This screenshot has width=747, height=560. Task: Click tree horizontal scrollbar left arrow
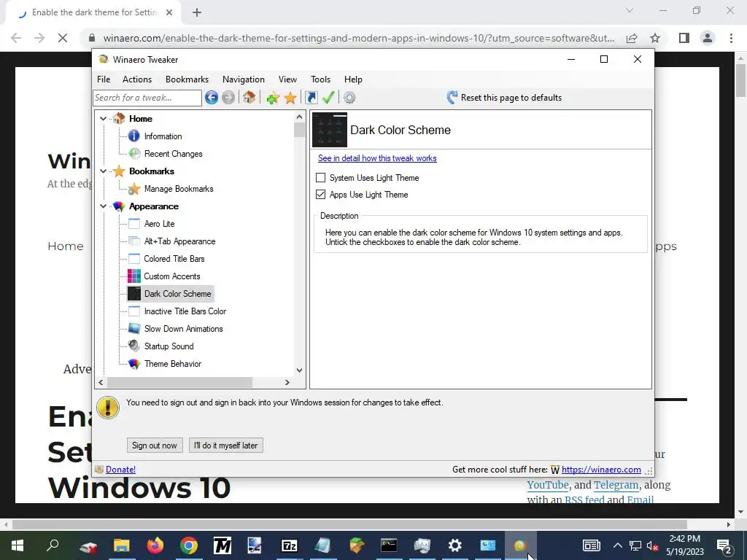click(101, 382)
